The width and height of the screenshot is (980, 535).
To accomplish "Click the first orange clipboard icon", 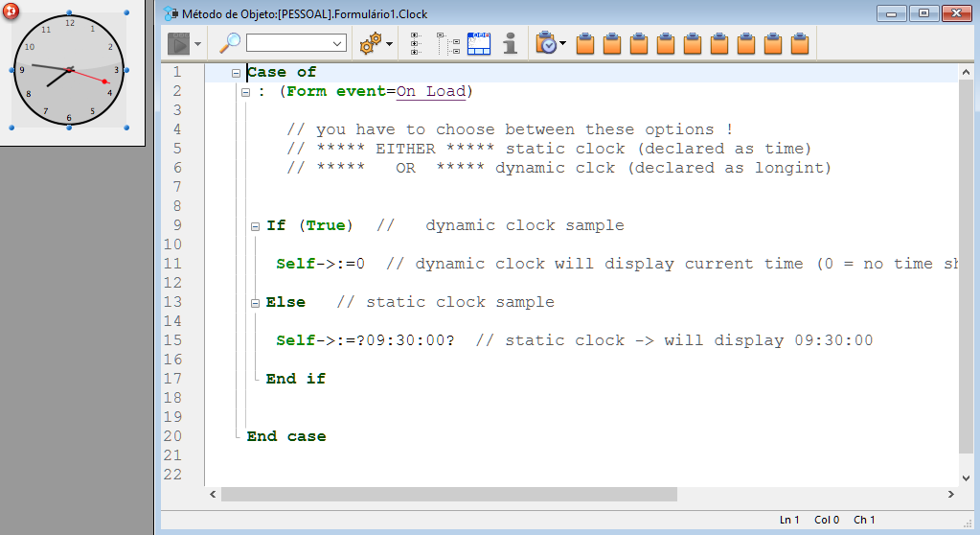I will click(586, 43).
